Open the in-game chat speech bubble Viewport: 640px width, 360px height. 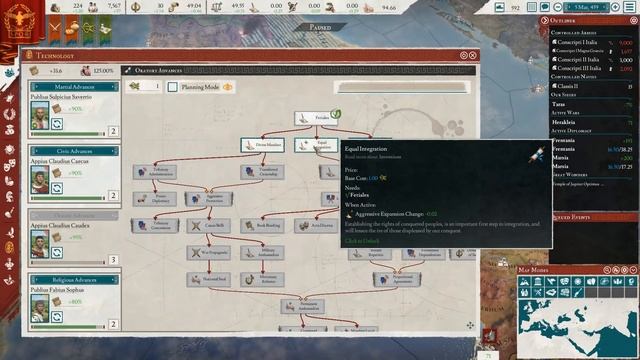coord(544,7)
